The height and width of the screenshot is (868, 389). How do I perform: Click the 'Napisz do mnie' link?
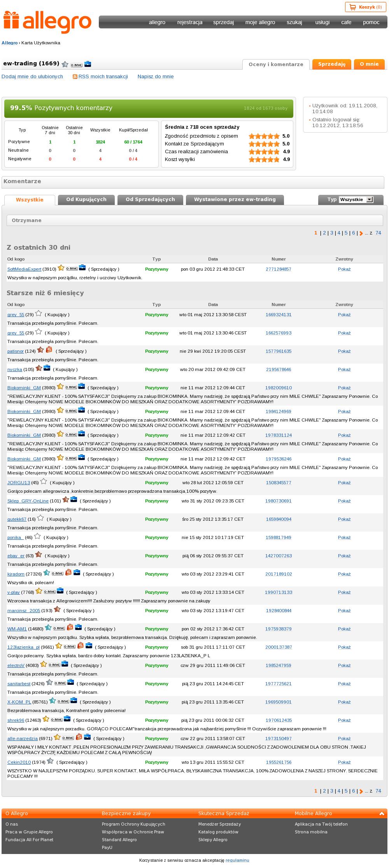pyautogui.click(x=156, y=77)
